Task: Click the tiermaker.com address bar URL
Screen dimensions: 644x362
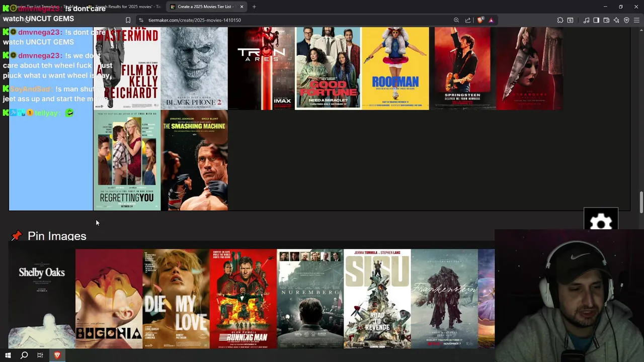Action: 195,20
